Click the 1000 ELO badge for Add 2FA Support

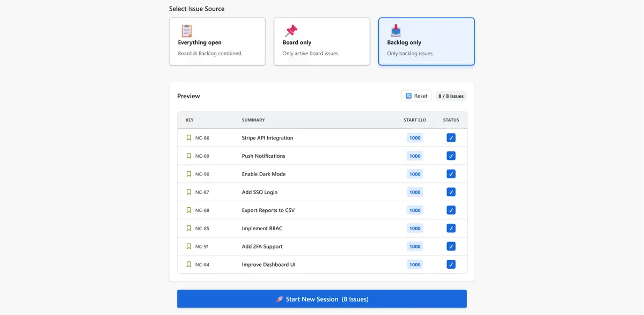point(415,246)
